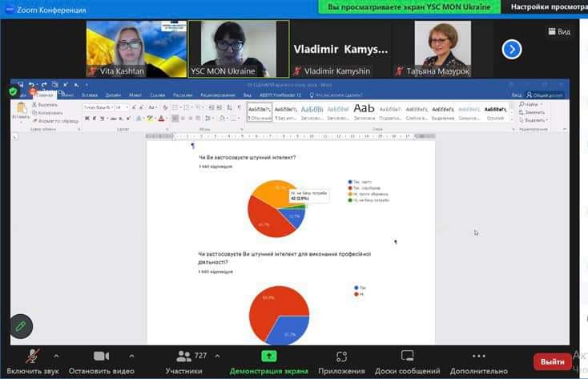Toggle paragraph marks ¶ display
588x379 pixels.
coord(240,107)
